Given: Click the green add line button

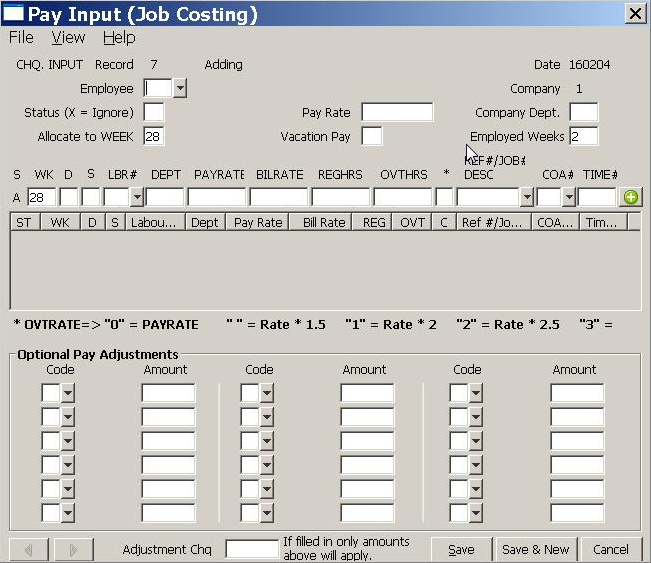Looking at the screenshot, I should (631, 197).
